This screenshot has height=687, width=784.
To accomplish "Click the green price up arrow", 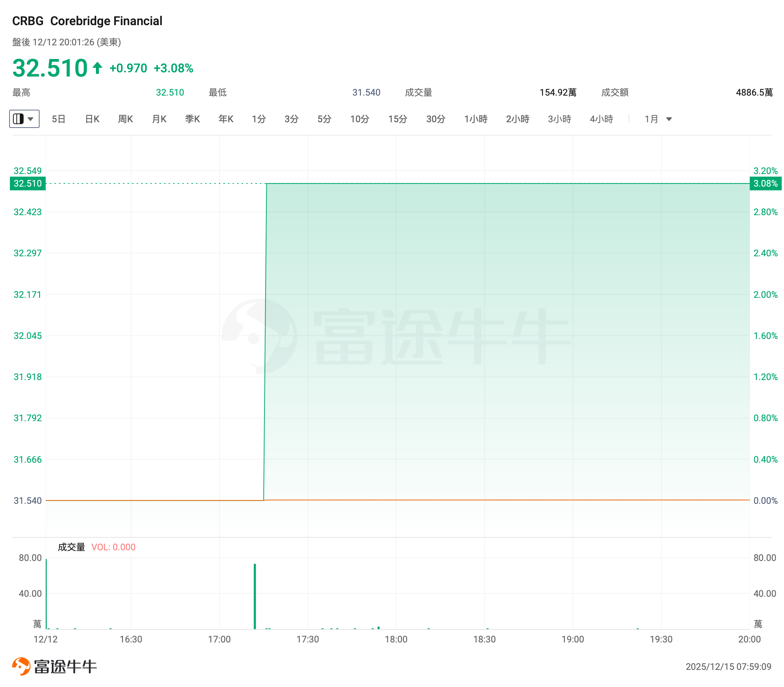I will 97,68.
